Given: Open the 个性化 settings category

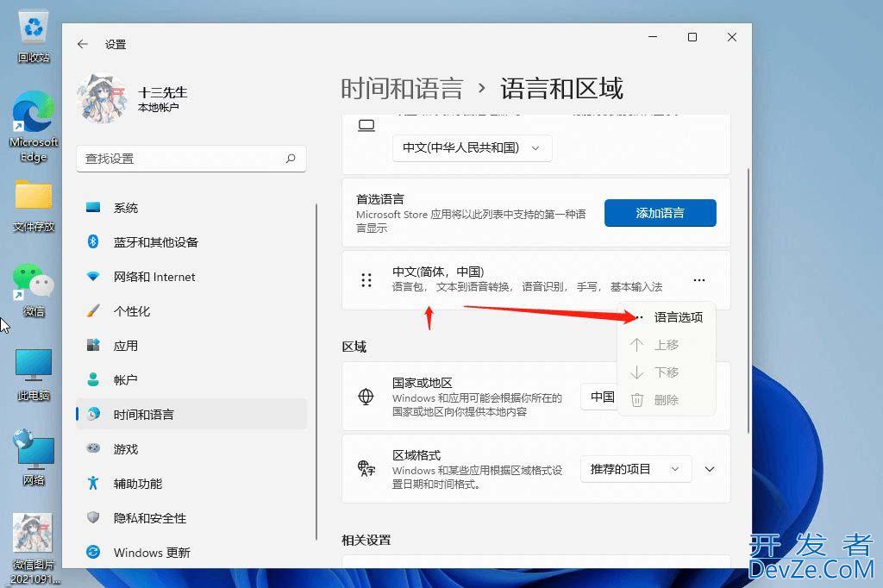Looking at the screenshot, I should tap(131, 311).
